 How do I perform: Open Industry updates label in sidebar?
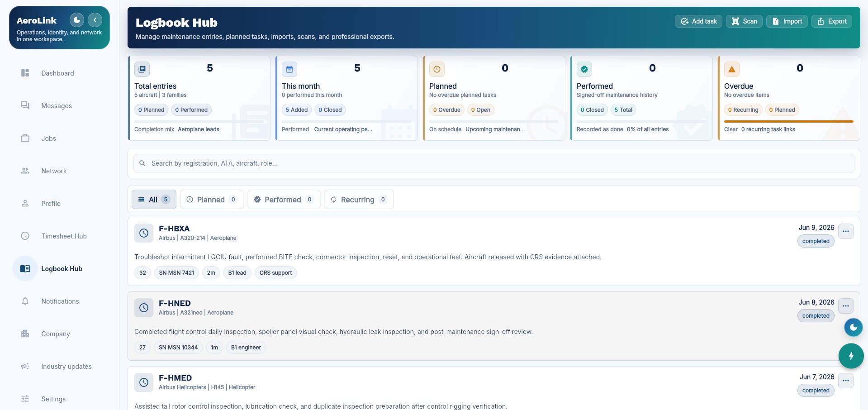point(66,367)
